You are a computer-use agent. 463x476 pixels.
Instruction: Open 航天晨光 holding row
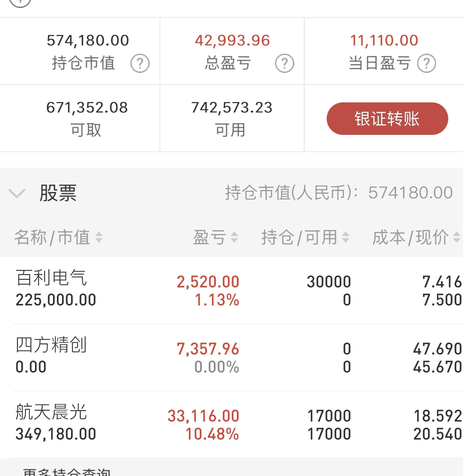point(231,424)
